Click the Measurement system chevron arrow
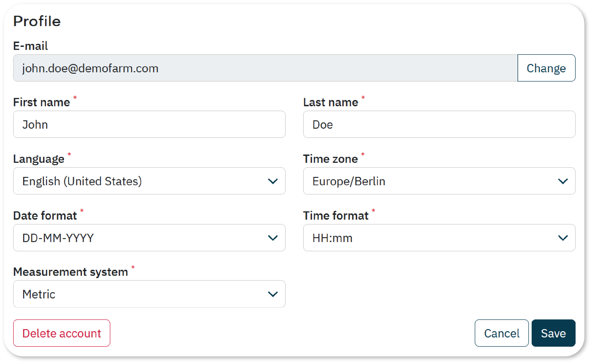 (x=273, y=294)
